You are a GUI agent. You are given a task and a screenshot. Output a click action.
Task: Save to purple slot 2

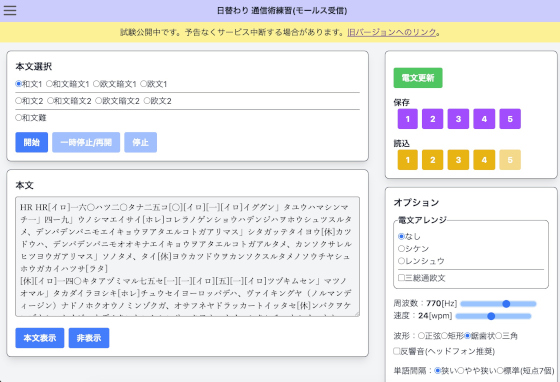click(432, 119)
